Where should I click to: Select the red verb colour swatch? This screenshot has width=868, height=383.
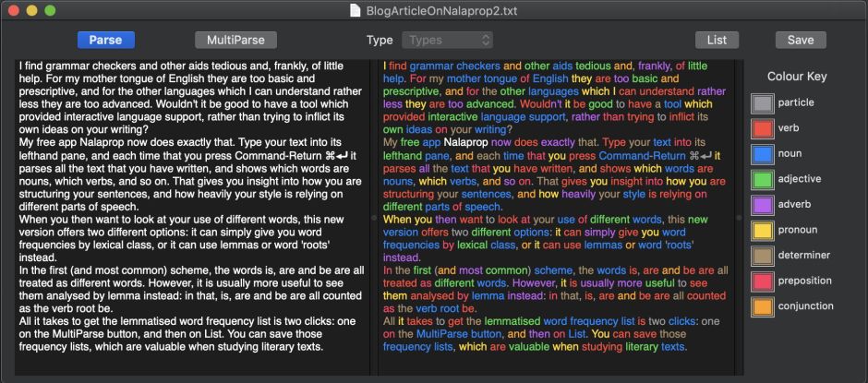pyautogui.click(x=762, y=128)
